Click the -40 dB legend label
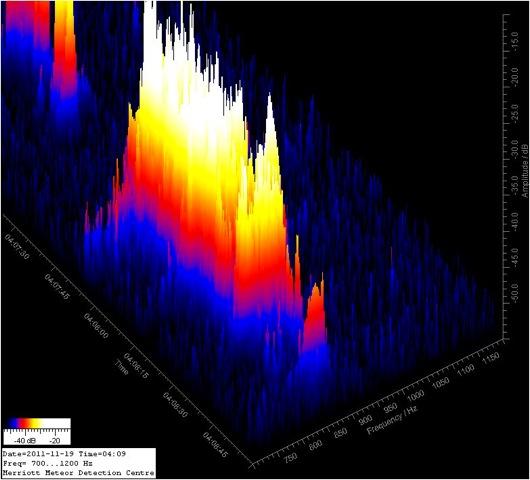 (x=25, y=440)
